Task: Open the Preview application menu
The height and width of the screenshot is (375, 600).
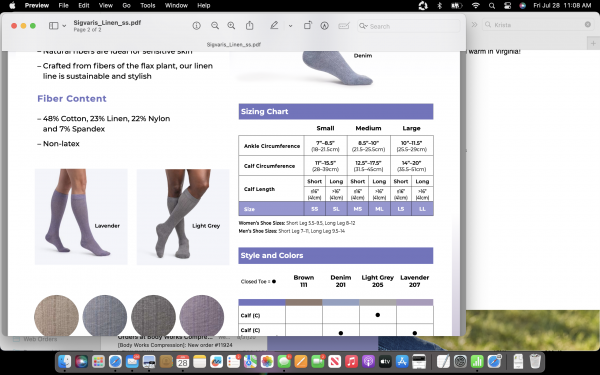Action: pos(37,5)
